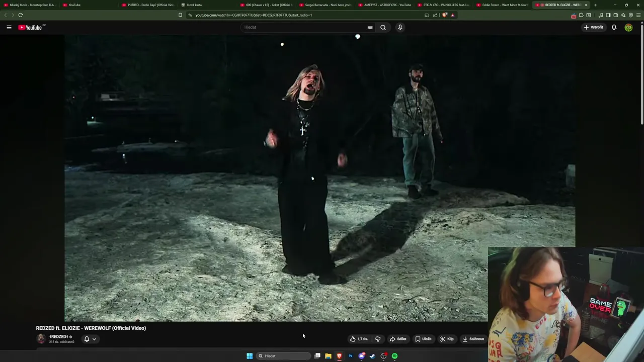
Task: Open Discord from the taskbar
Action: pyautogui.click(x=361, y=356)
